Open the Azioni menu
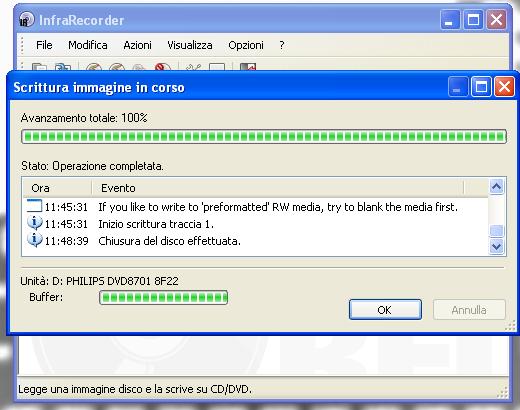520x410 pixels. tap(137, 45)
